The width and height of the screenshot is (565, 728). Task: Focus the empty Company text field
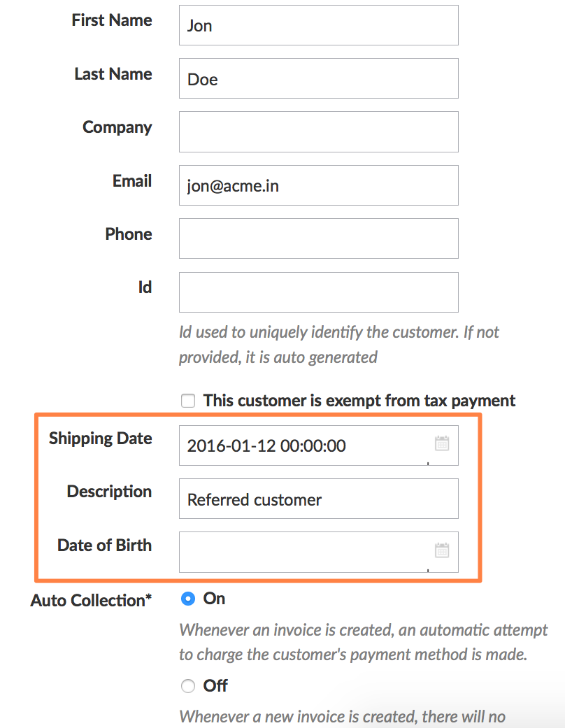[x=318, y=132]
